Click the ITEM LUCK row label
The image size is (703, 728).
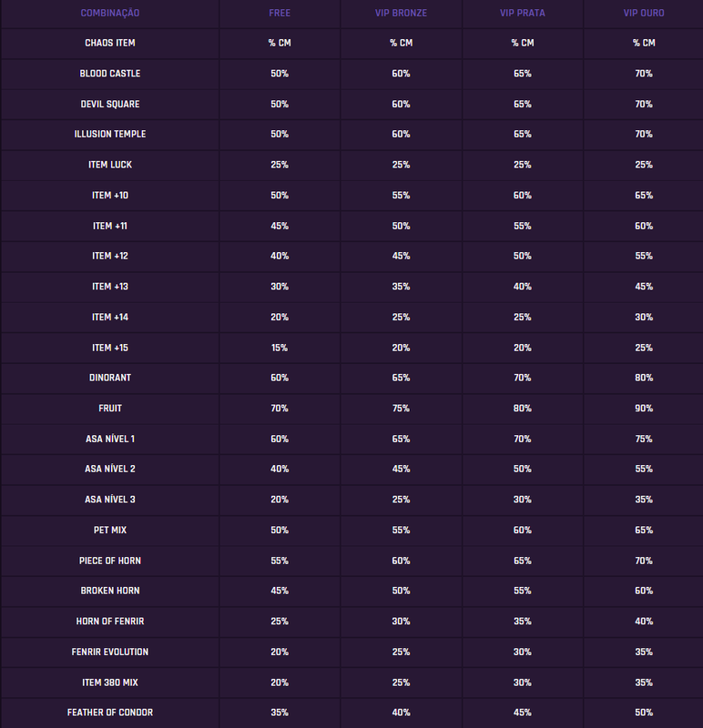point(110,165)
